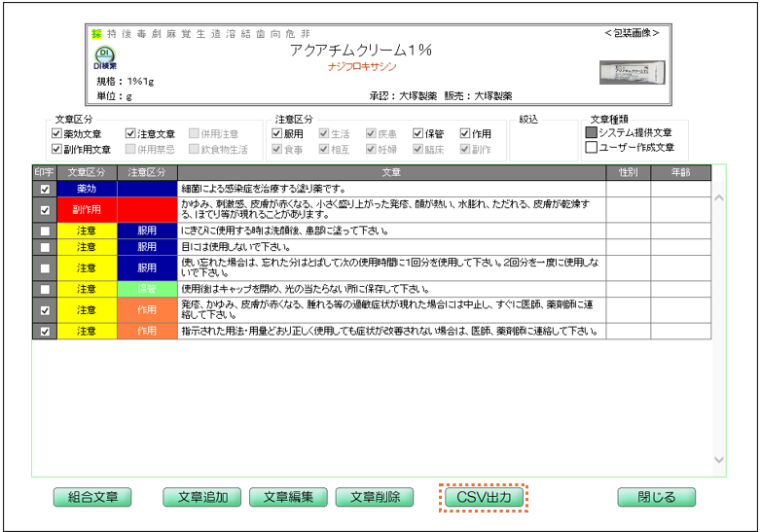Uncheck the 副作用文章 checkbox
Image resolution: width=761 pixels, height=532 pixels.
point(57,150)
